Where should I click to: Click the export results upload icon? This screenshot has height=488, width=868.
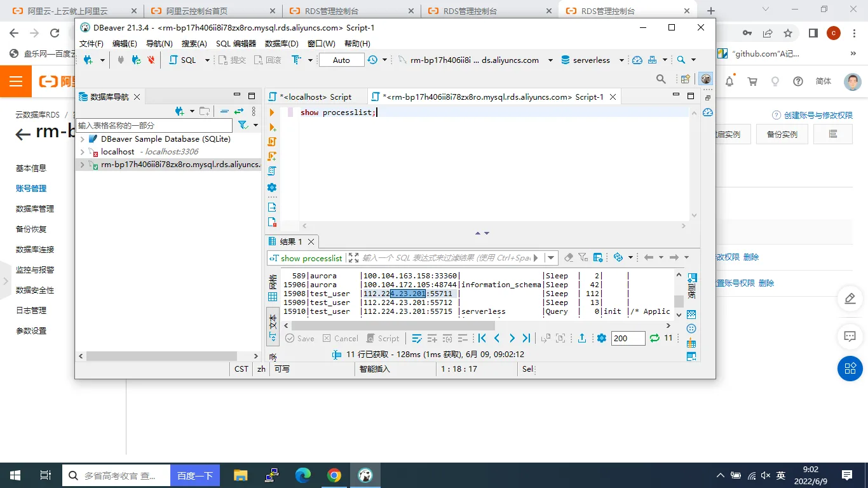582,338
